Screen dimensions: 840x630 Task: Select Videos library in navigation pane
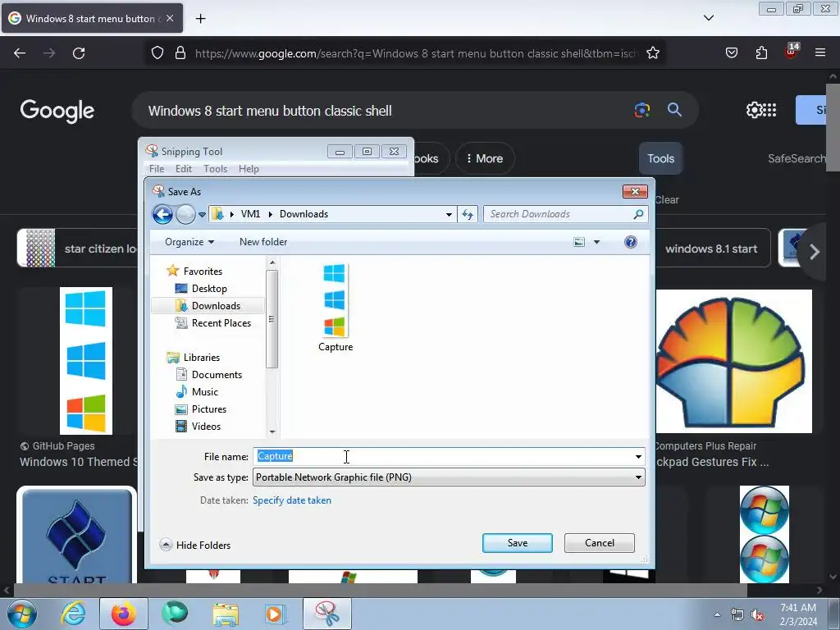coord(206,426)
